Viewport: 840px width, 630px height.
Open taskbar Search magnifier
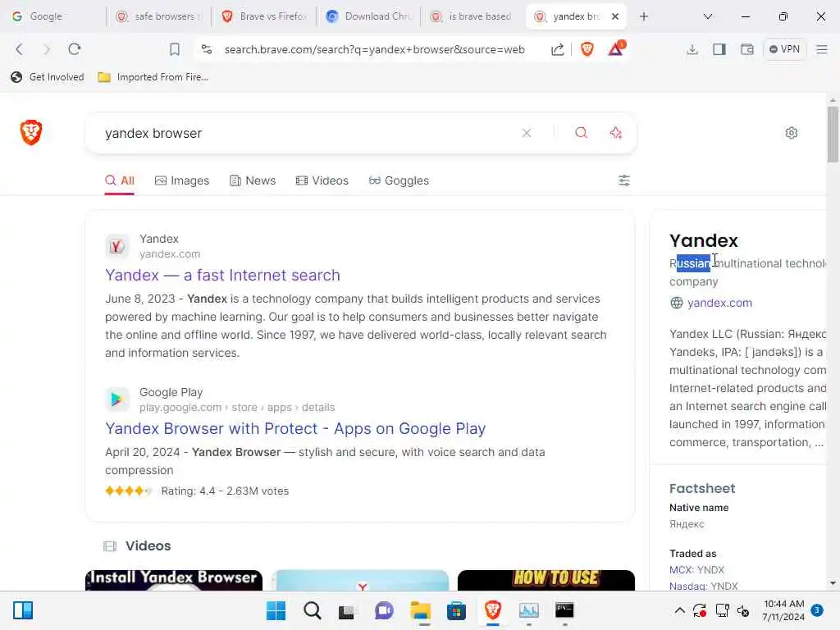click(x=313, y=610)
